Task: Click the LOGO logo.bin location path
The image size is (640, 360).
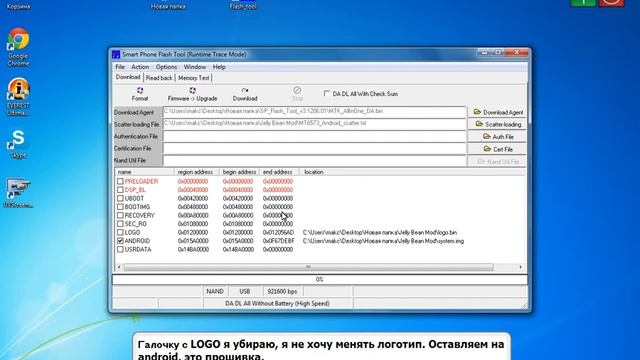Action: (380, 233)
